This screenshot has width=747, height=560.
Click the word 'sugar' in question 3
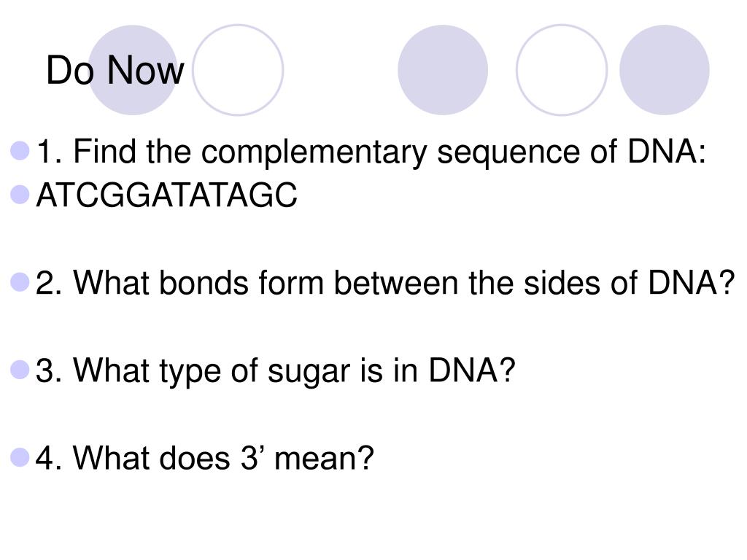click(309, 373)
